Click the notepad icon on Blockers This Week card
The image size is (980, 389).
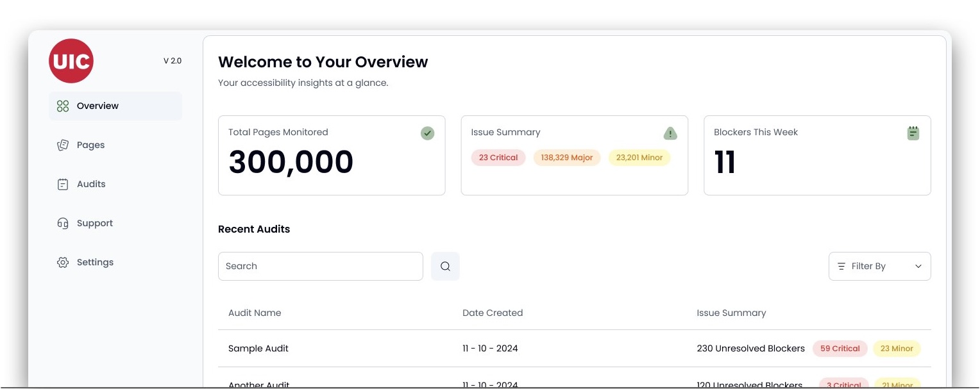click(913, 133)
